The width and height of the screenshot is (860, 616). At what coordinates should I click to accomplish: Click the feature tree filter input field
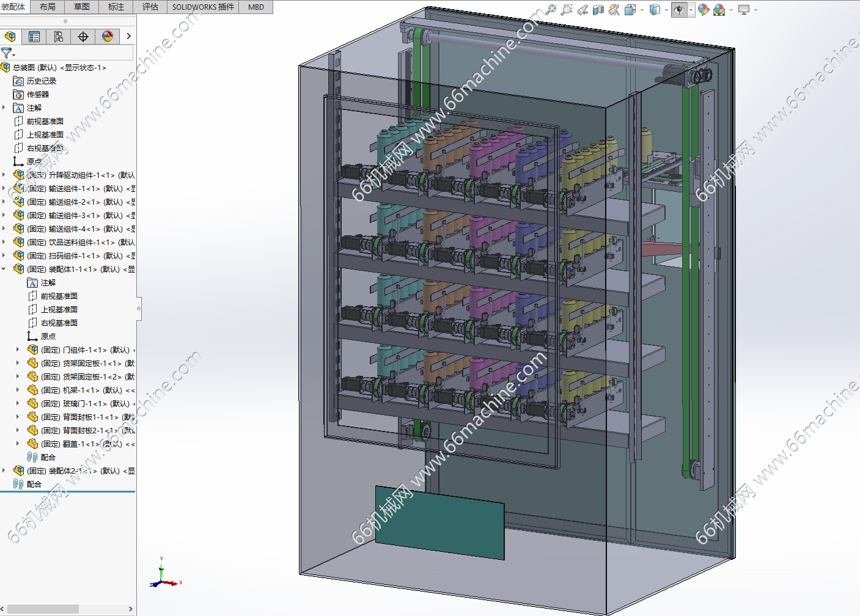tap(75, 53)
